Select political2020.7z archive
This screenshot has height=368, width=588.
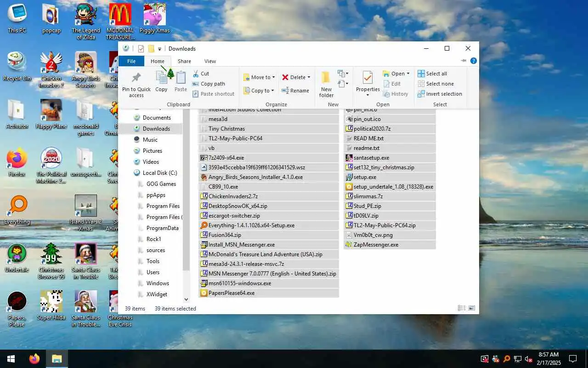390,129
